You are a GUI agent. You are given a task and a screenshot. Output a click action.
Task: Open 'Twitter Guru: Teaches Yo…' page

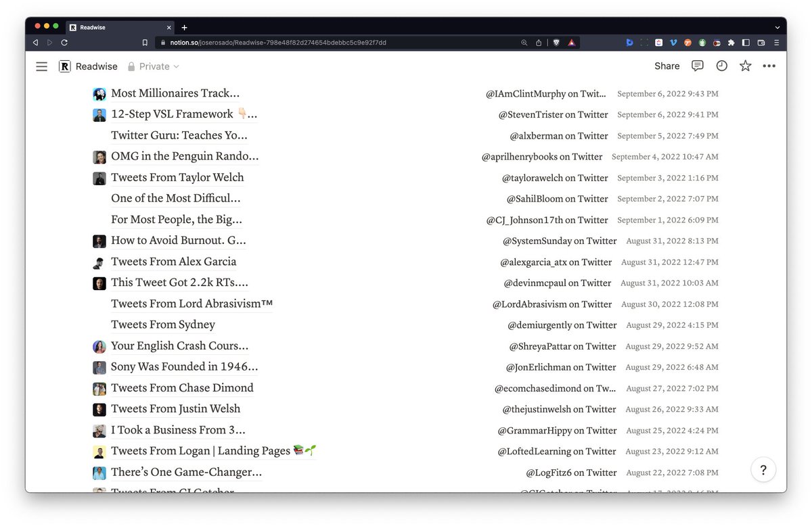(x=179, y=135)
